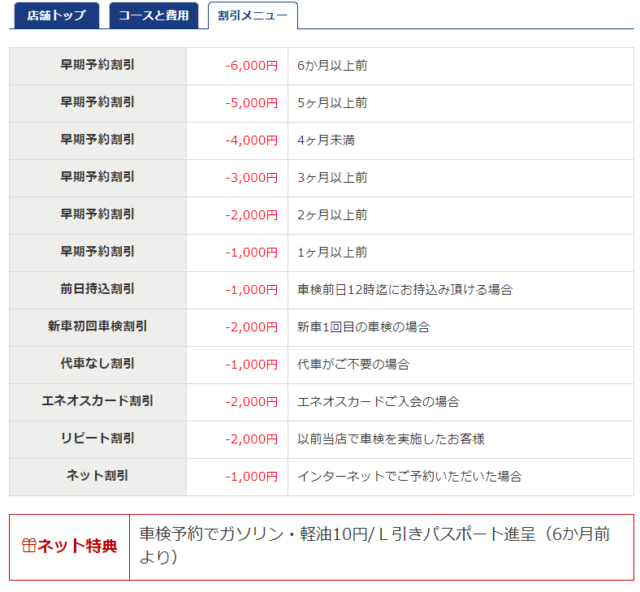Click the gift icon beside ネット特典
The width and height of the screenshot is (640, 592).
[x=29, y=545]
